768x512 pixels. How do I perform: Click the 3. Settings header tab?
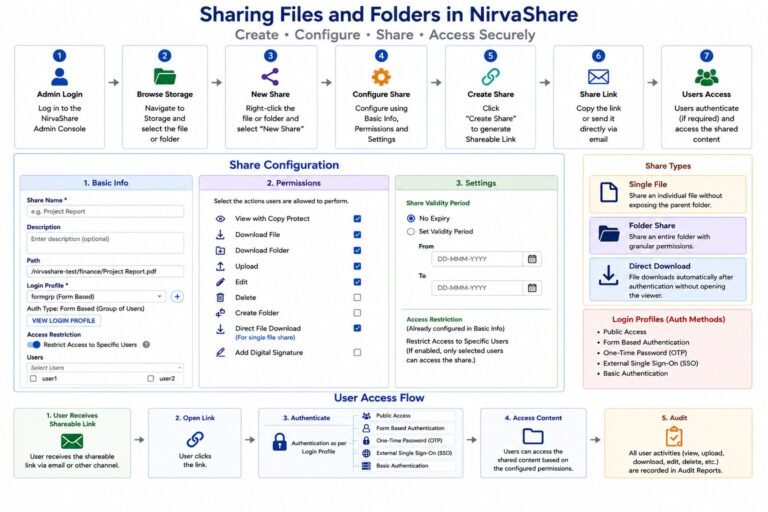click(x=476, y=183)
